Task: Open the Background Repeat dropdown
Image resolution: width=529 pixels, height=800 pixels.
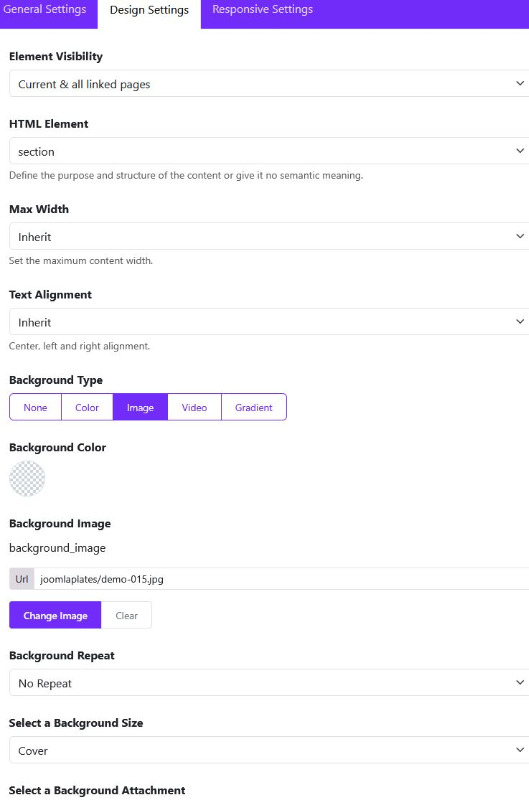Action: [269, 683]
